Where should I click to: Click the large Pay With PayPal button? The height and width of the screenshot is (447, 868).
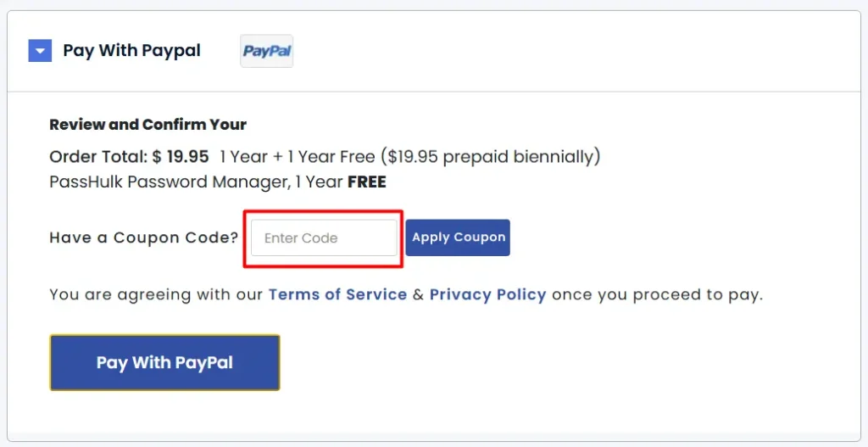pos(164,363)
